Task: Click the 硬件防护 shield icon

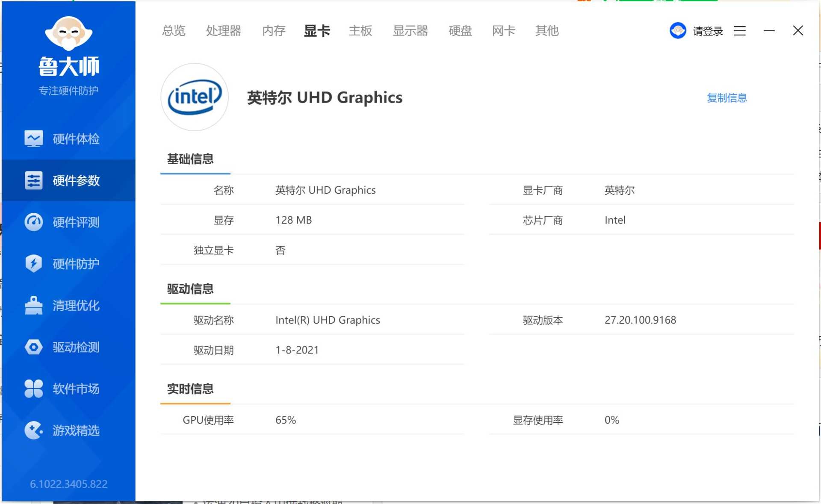Action: [33, 264]
